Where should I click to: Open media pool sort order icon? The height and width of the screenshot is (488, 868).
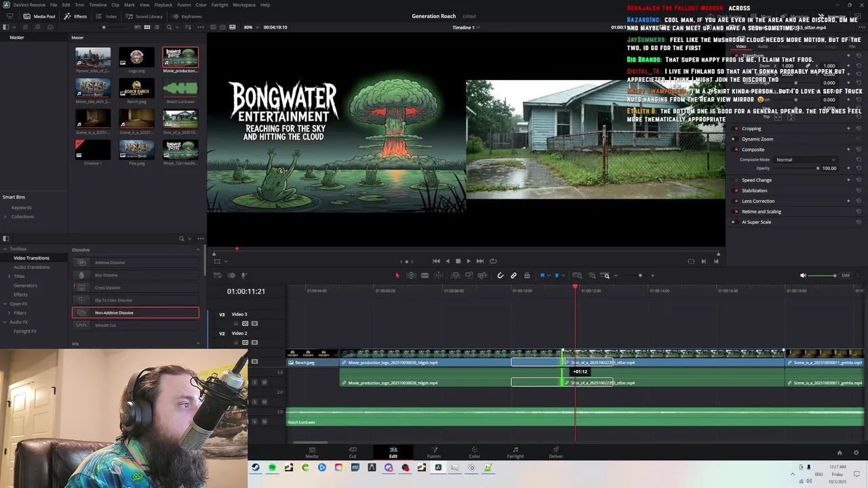189,27
